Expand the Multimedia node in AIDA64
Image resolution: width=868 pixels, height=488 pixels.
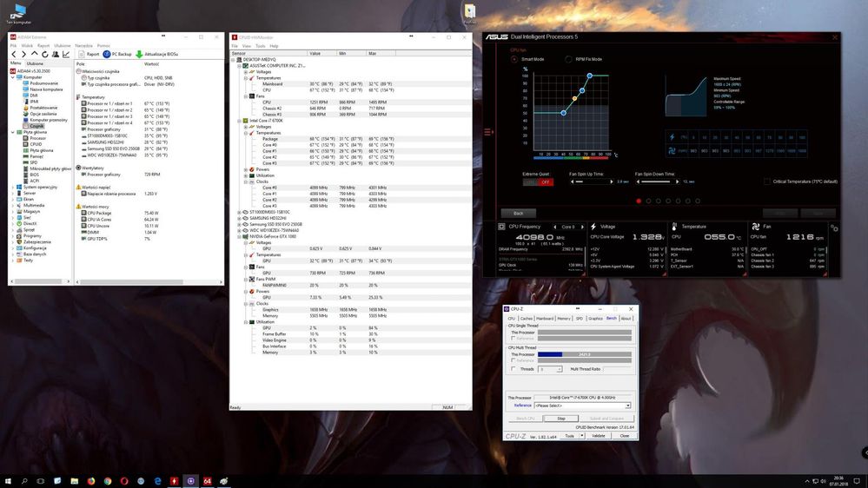[13, 205]
